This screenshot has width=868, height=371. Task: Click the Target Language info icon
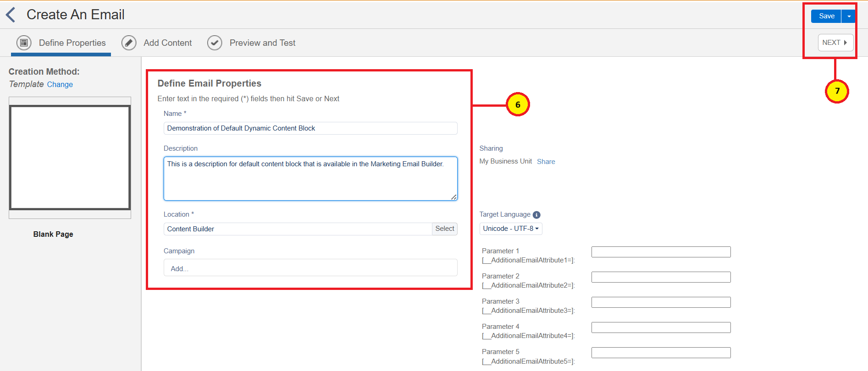click(536, 215)
